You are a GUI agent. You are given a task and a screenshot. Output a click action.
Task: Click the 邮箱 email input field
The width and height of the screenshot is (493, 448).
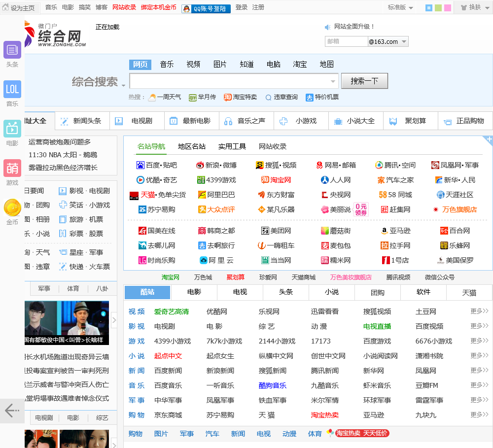click(346, 42)
